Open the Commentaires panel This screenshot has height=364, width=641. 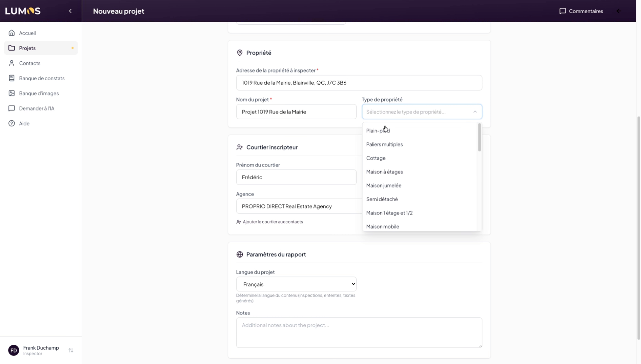point(581,11)
